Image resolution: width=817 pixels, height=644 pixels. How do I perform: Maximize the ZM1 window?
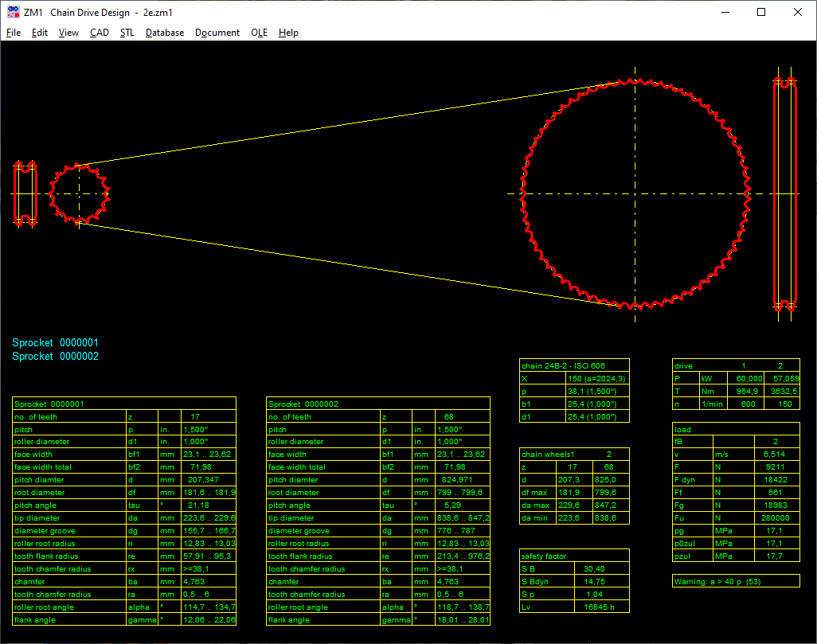click(x=761, y=13)
